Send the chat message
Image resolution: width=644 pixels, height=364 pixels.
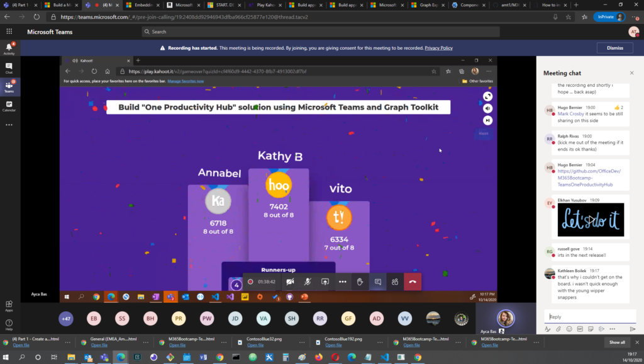coord(632,329)
